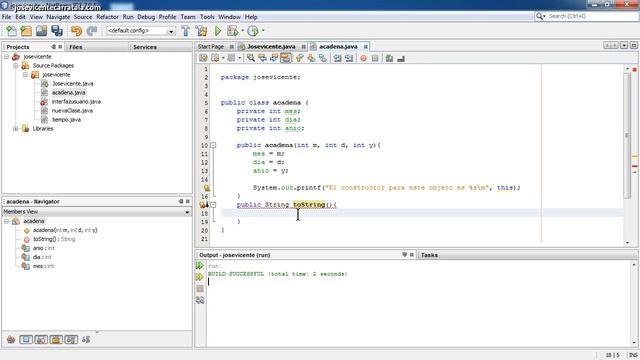The image size is (640, 360).
Task: Expand the Libraries node
Action: 16,129
